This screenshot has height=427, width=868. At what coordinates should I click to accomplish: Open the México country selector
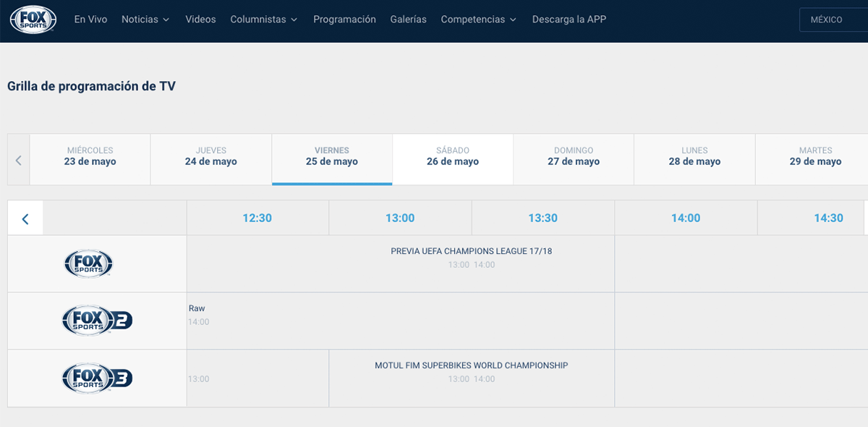tap(832, 20)
